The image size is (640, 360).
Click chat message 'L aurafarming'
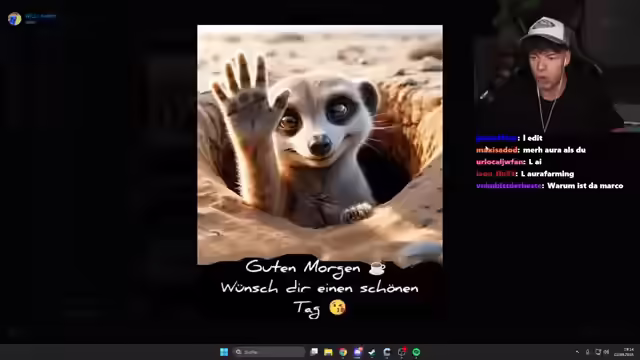[547, 174]
